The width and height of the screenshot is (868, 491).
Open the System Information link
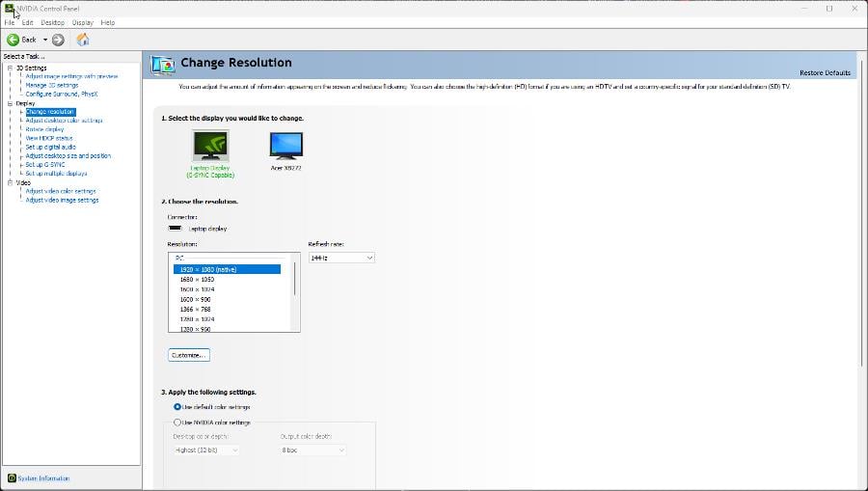[43, 478]
